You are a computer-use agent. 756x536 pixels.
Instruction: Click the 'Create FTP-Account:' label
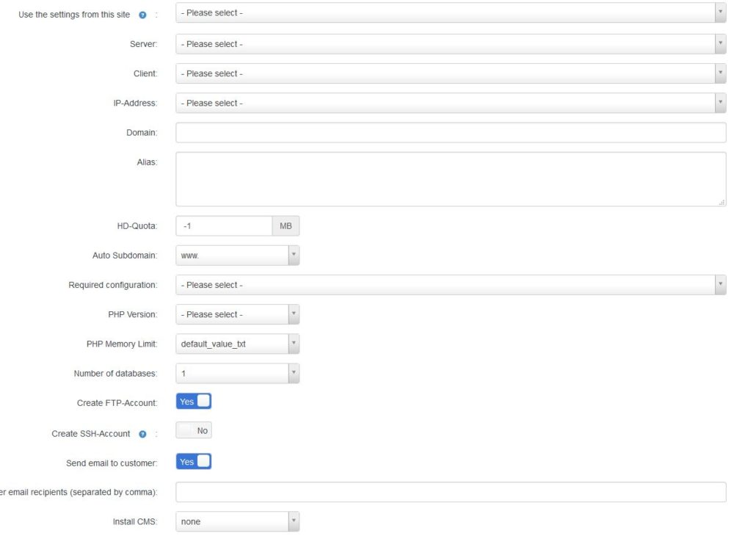point(117,403)
